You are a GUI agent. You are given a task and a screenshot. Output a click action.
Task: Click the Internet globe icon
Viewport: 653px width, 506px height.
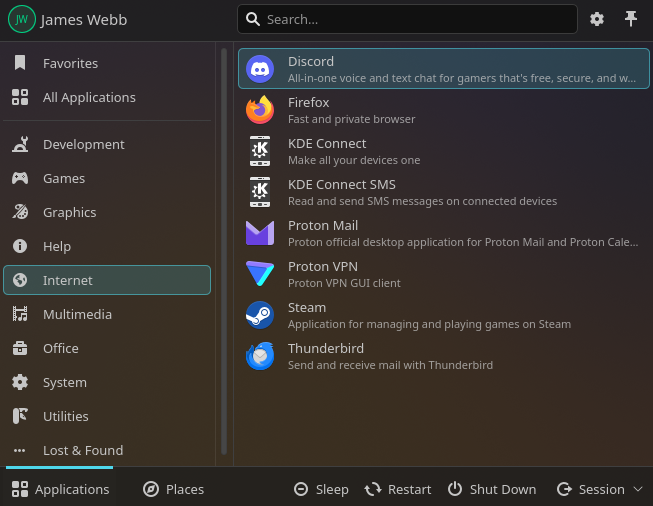pyautogui.click(x=20, y=280)
